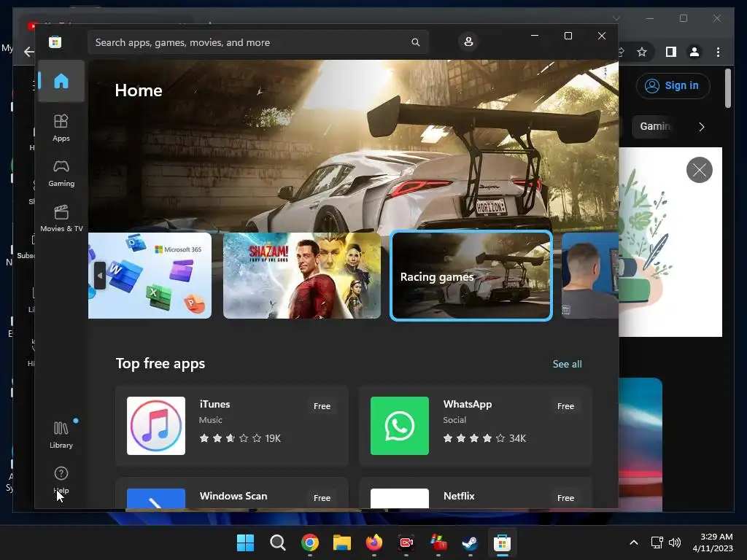Open Chrome profile icon
The image size is (747, 560).
[694, 52]
